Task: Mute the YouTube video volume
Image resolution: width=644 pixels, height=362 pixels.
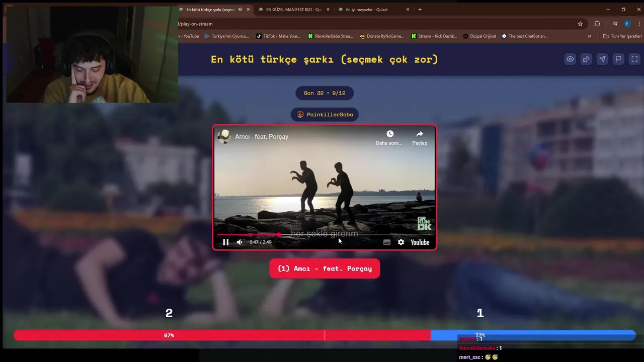Action: point(239,242)
